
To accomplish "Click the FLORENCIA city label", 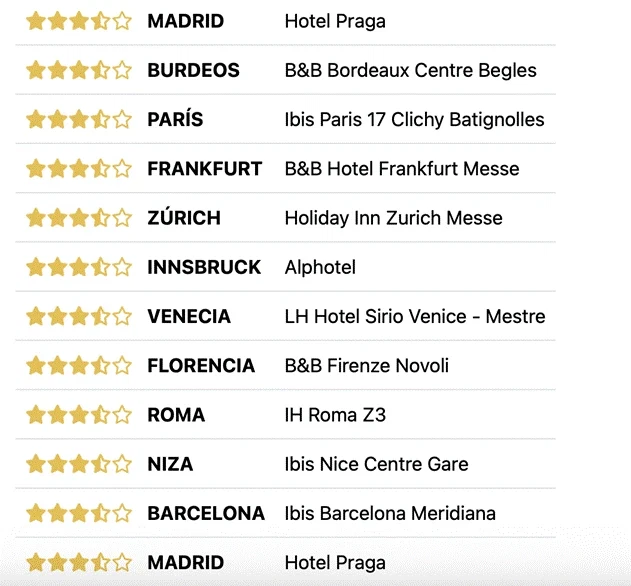I will click(201, 365).
